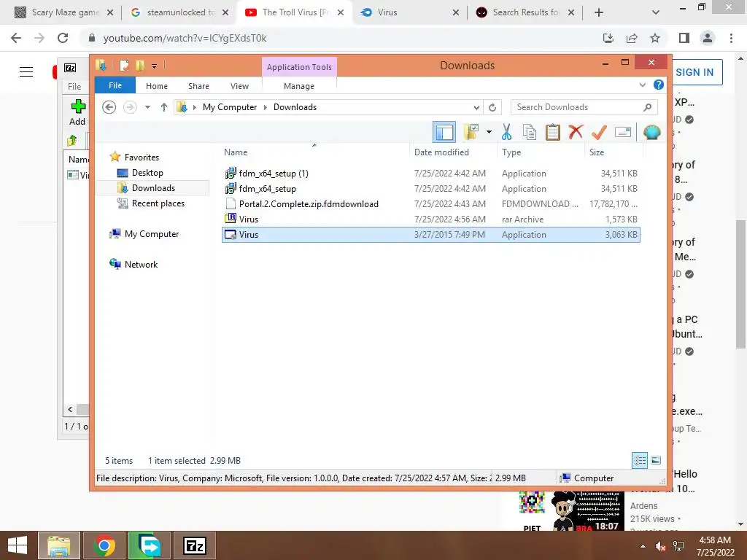Click My Computer in the address breadcrumb
The width and height of the screenshot is (747, 560).
pos(230,107)
